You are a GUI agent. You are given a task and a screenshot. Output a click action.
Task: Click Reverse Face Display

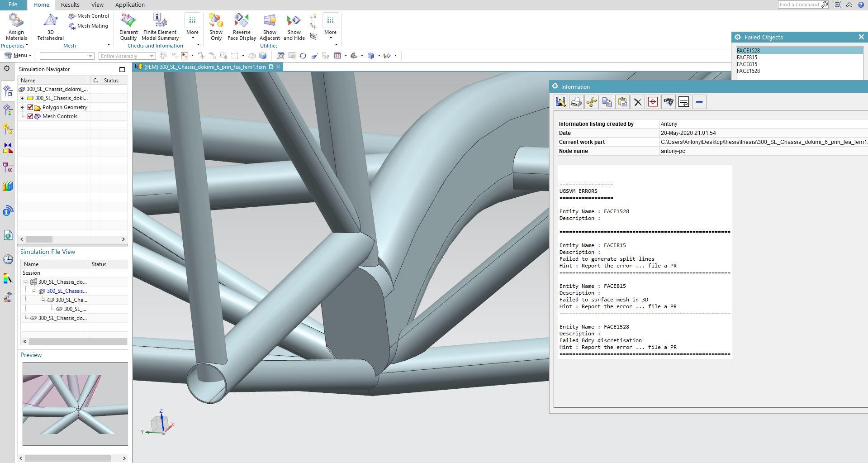[x=242, y=27]
